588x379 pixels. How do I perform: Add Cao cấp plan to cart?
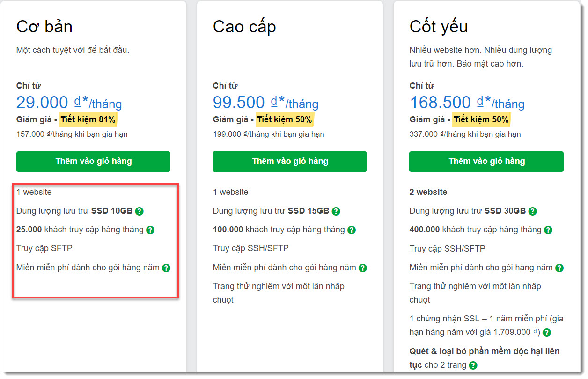(290, 162)
